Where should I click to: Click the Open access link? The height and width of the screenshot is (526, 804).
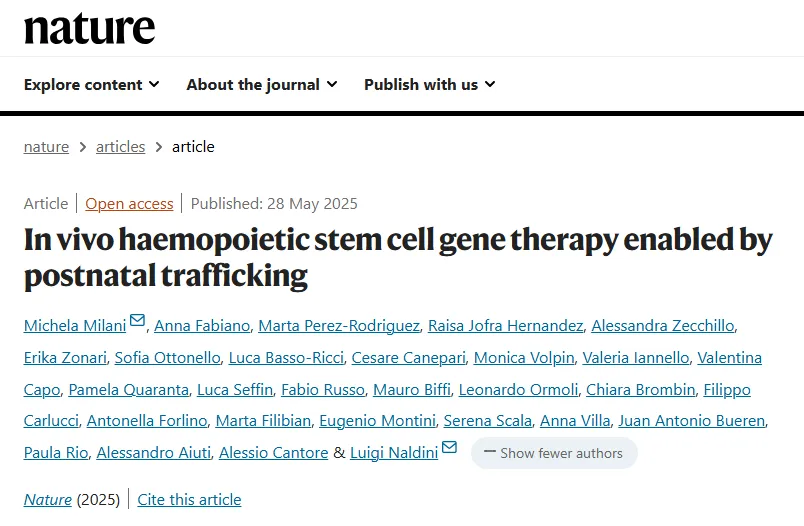click(129, 204)
